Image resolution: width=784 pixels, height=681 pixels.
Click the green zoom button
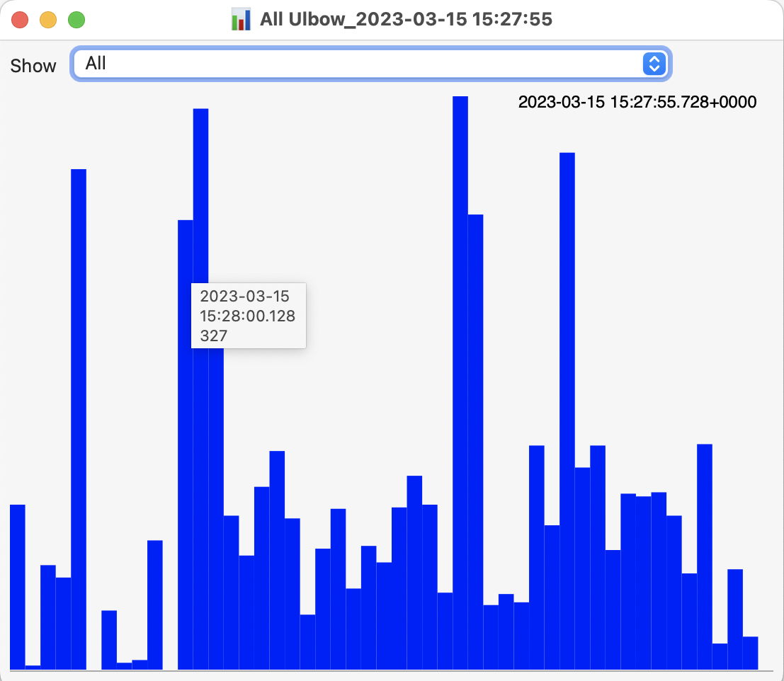pos(76,20)
